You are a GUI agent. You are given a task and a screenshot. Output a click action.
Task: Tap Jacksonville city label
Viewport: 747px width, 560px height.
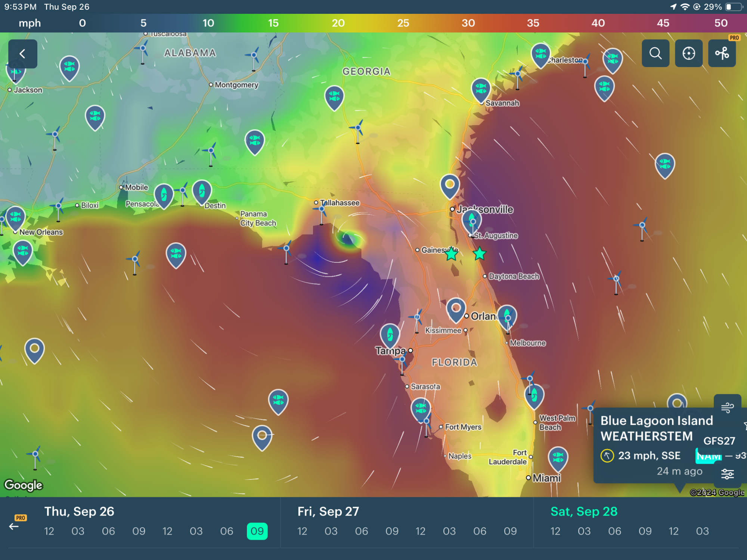[x=484, y=209]
